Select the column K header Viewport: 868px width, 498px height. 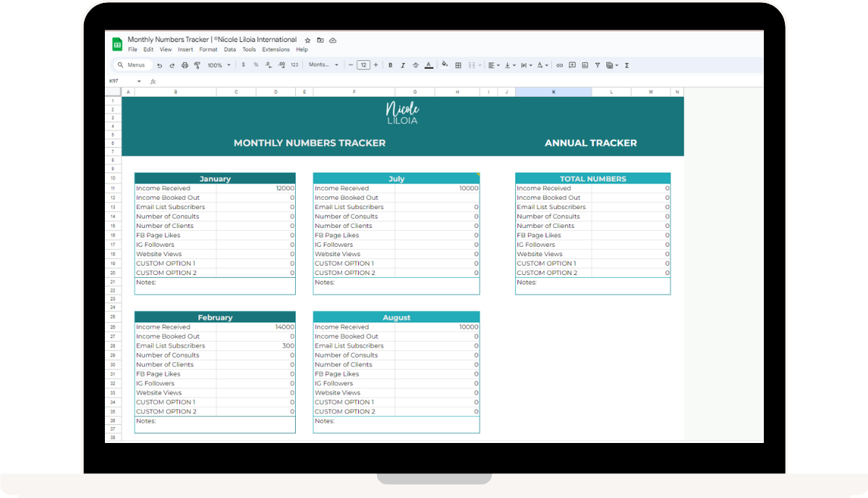(x=553, y=92)
